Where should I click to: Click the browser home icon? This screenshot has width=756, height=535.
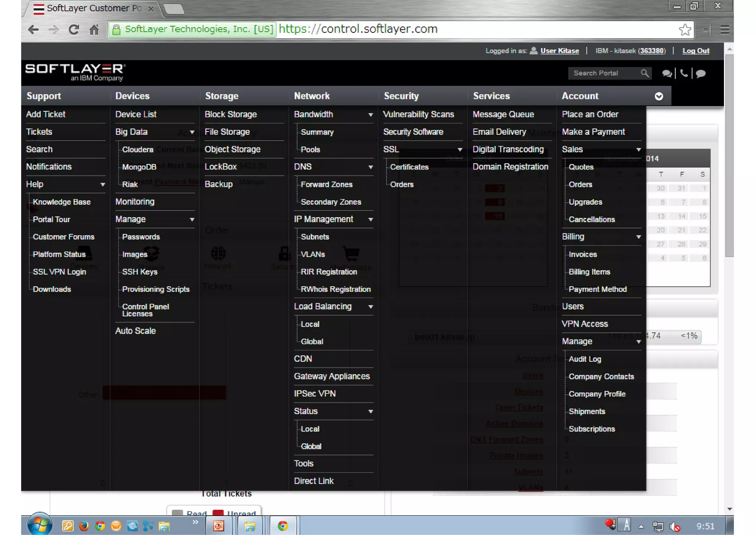coord(94,30)
